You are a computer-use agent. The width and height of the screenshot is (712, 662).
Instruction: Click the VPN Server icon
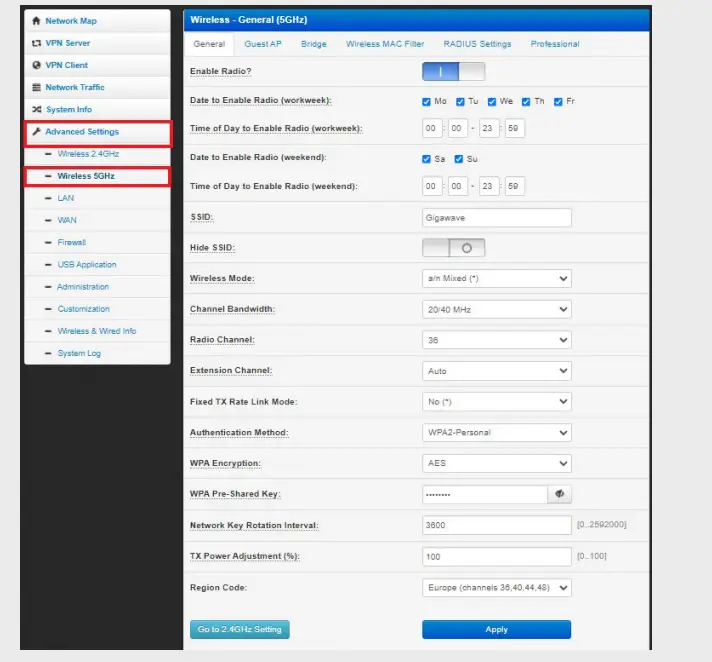pyautogui.click(x=36, y=43)
